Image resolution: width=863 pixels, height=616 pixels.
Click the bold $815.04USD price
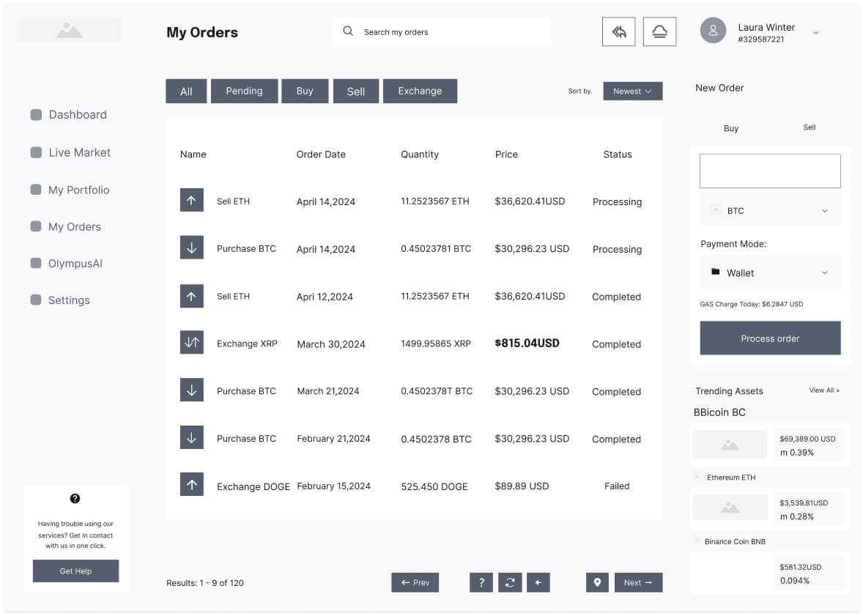pyautogui.click(x=527, y=343)
